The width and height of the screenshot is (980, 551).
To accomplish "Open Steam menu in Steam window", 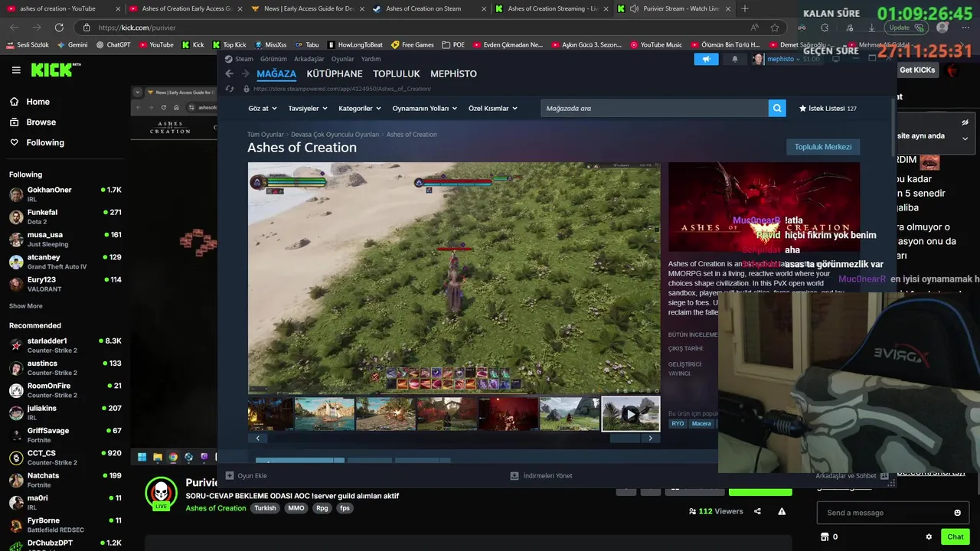I will click(239, 59).
